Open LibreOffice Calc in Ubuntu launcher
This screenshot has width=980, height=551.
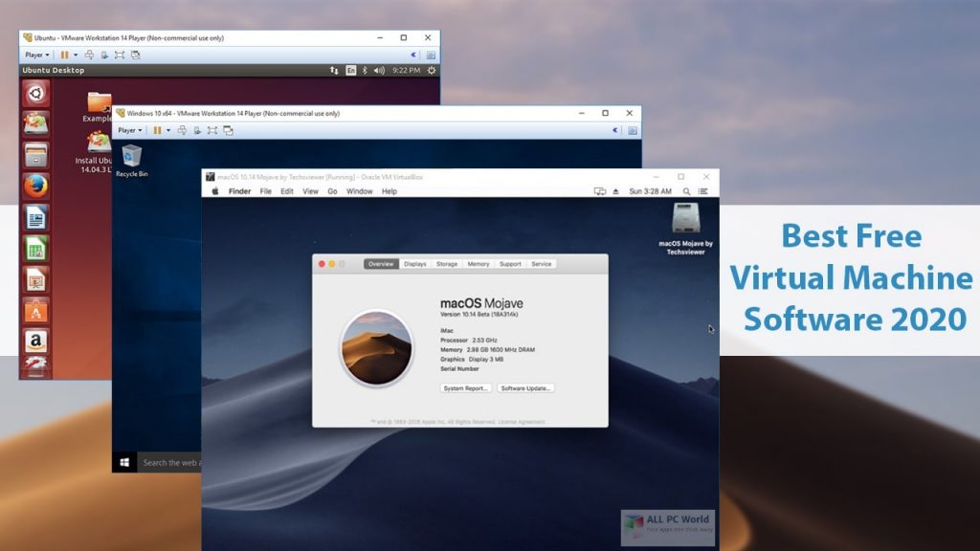point(35,250)
